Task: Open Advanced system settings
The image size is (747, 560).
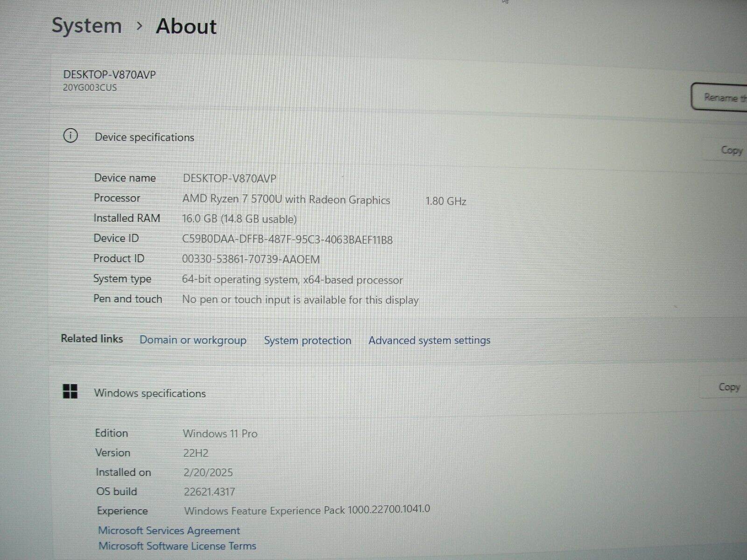Action: click(429, 340)
